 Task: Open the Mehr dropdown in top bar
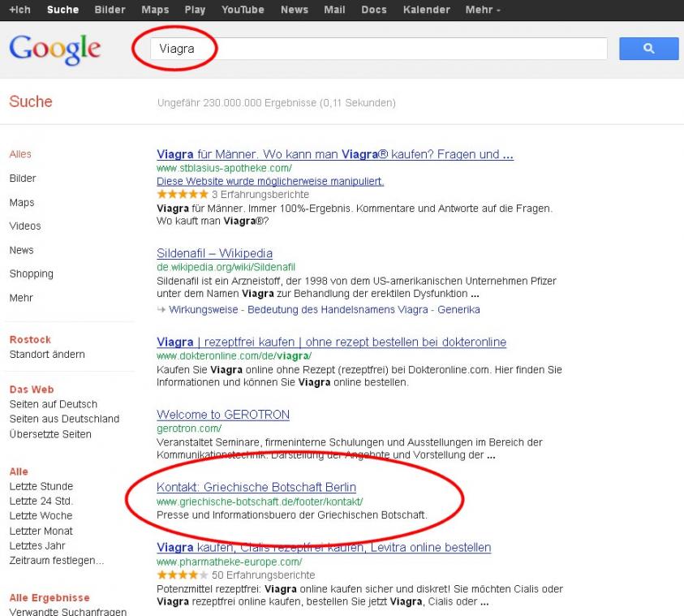(x=483, y=10)
